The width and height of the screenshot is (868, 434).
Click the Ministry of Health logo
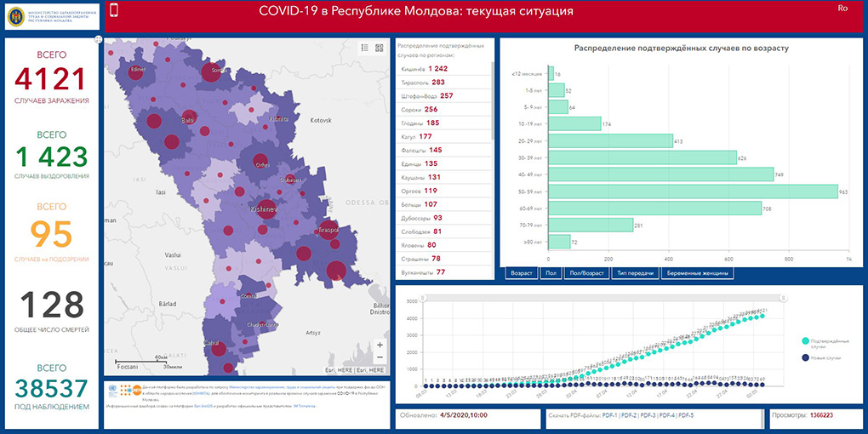(x=16, y=16)
